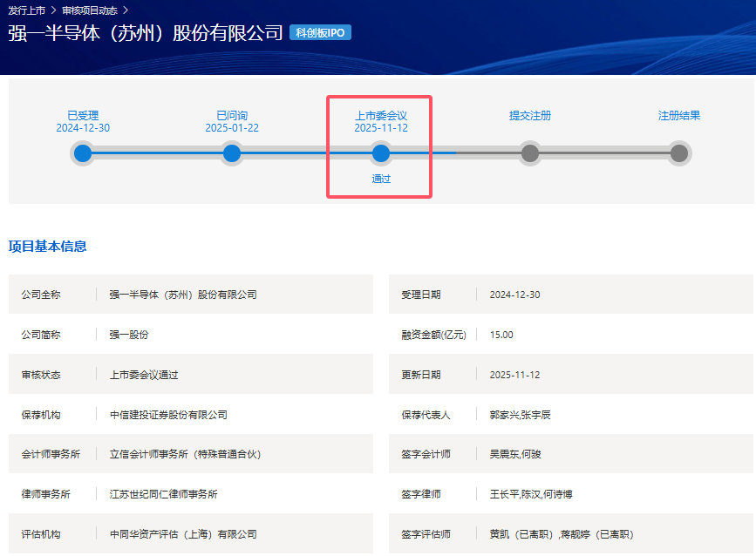The image size is (756, 556).
Task: Click the grey 提交注册 circle node
Action: click(x=530, y=154)
